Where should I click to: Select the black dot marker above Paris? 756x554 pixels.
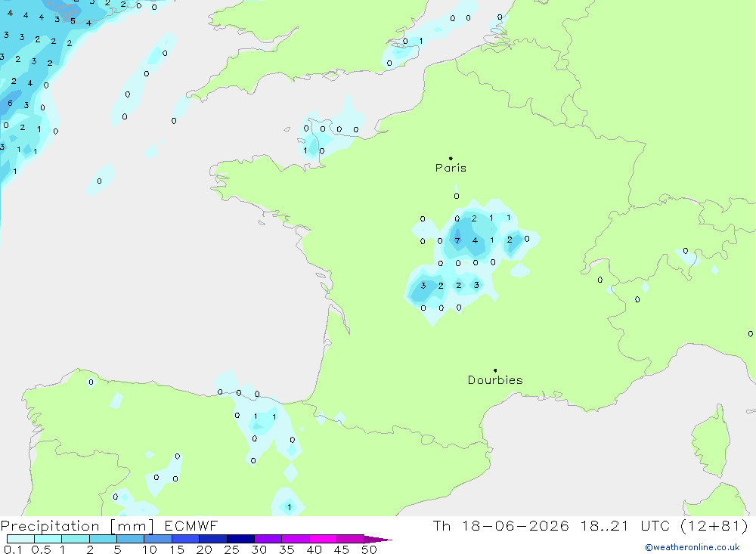pos(451,158)
